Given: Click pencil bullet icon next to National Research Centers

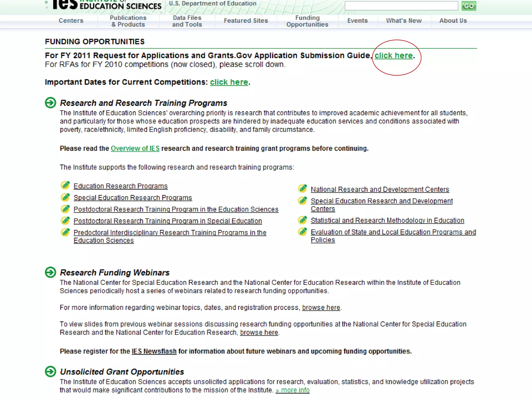Looking at the screenshot, I should tap(303, 189).
